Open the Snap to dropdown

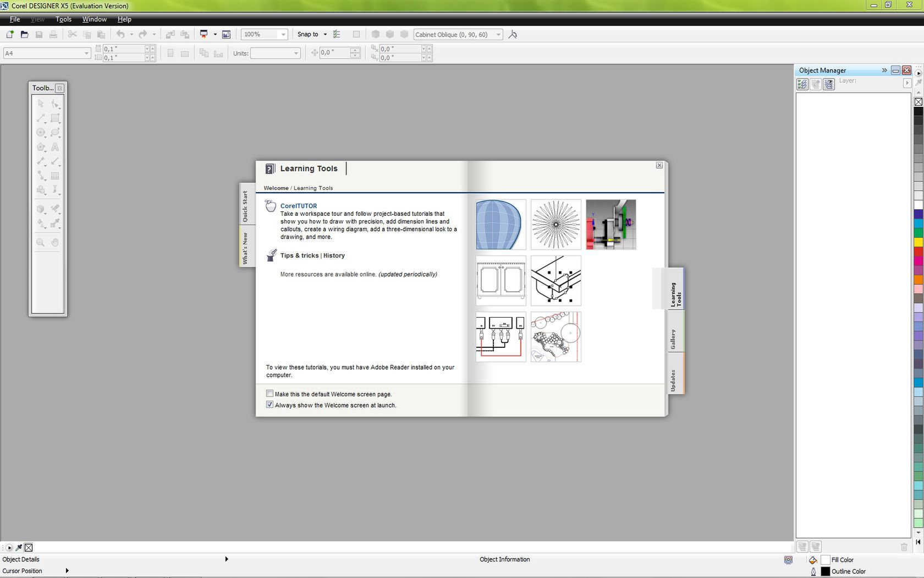coord(325,34)
